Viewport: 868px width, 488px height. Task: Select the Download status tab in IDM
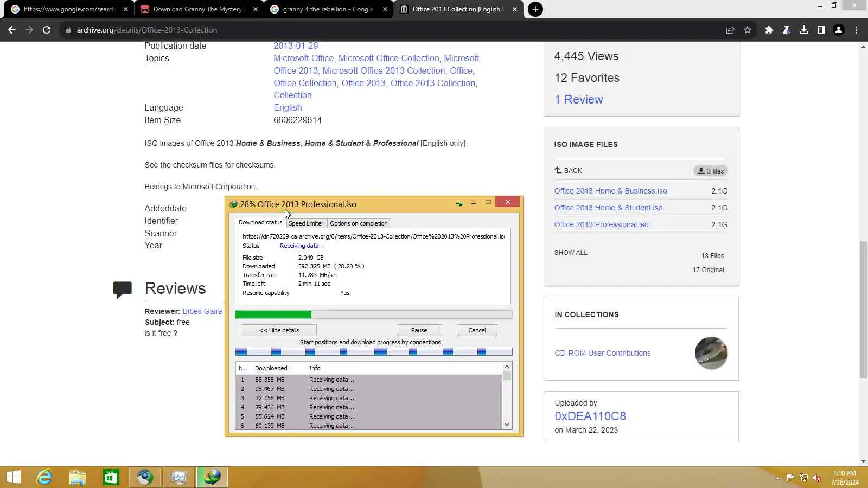260,223
